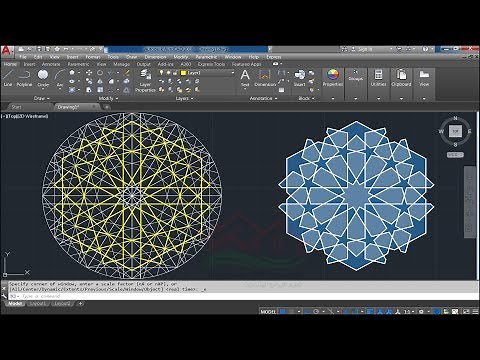
Task: Select the Line drawing tool
Action: [x=8, y=78]
